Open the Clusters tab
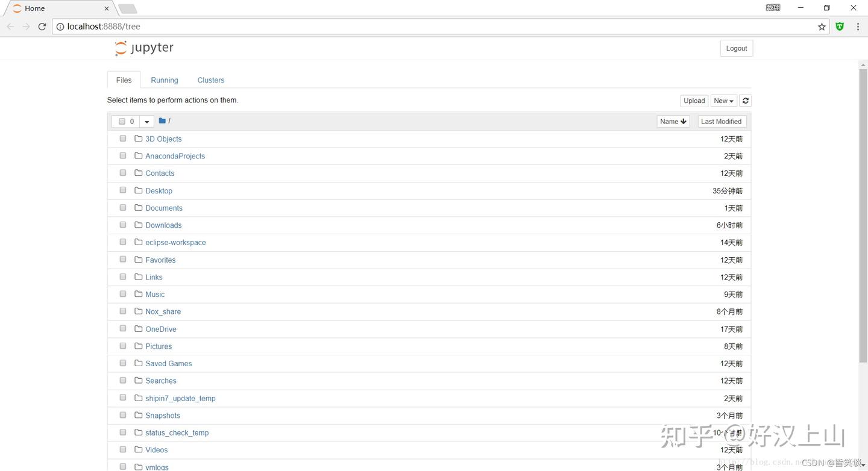The width and height of the screenshot is (868, 471). click(x=210, y=80)
